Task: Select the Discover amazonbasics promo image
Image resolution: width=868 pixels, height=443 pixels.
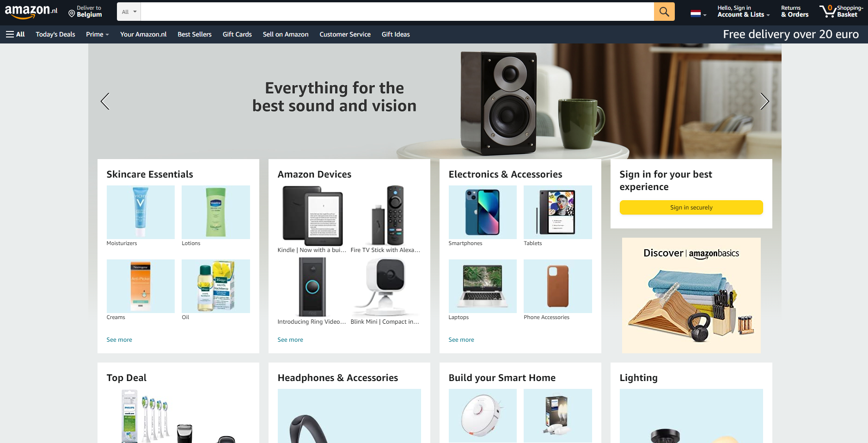Action: [x=691, y=295]
